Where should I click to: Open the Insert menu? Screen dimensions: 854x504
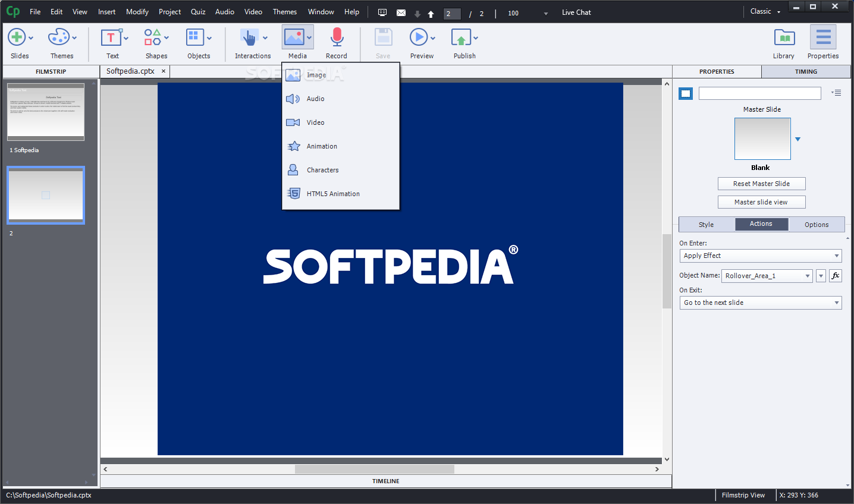[x=107, y=12]
